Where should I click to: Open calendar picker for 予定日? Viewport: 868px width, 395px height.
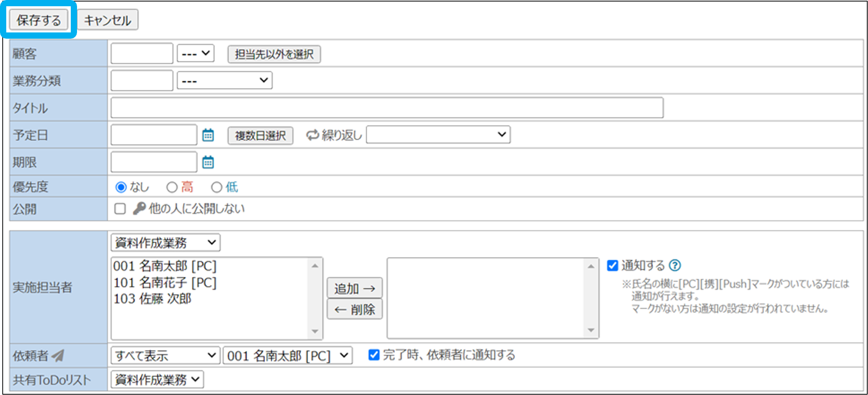click(x=208, y=135)
